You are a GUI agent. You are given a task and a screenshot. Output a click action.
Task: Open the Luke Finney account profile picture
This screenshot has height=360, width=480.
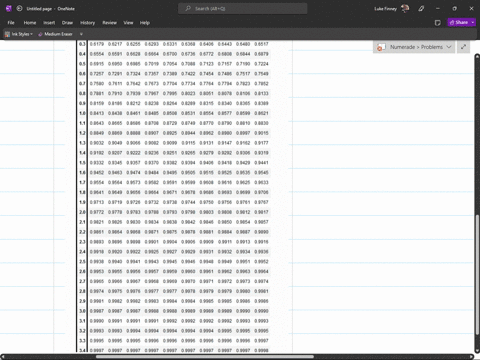(405, 9)
